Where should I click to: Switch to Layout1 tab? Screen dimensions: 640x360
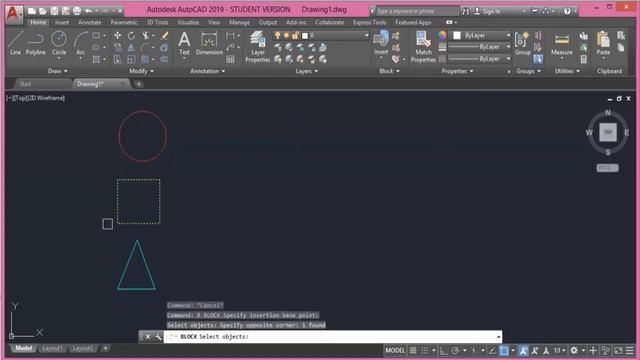[52, 348]
